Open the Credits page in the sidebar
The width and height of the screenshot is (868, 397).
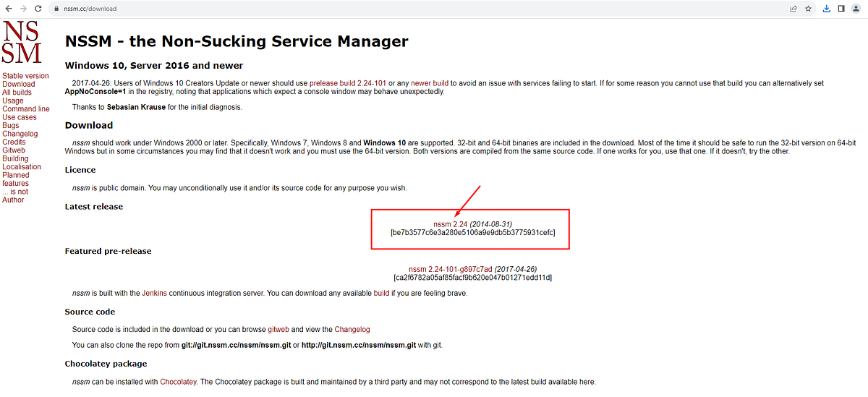14,142
